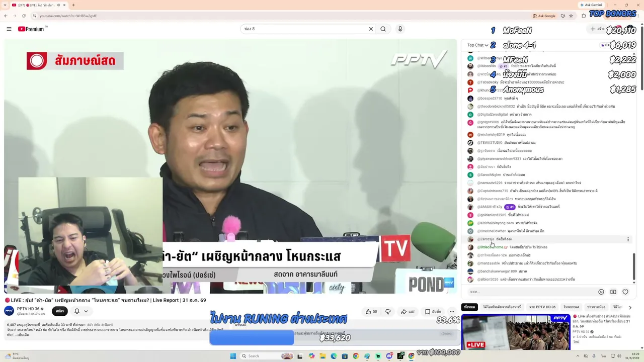
Task: Open Super Chat purchase icon
Action: click(x=613, y=292)
